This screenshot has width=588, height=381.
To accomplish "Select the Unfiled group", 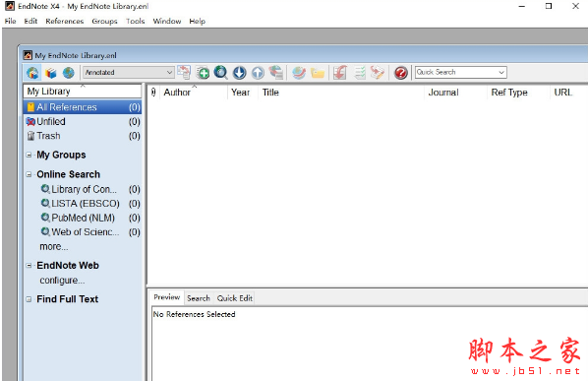I will [x=83, y=122].
